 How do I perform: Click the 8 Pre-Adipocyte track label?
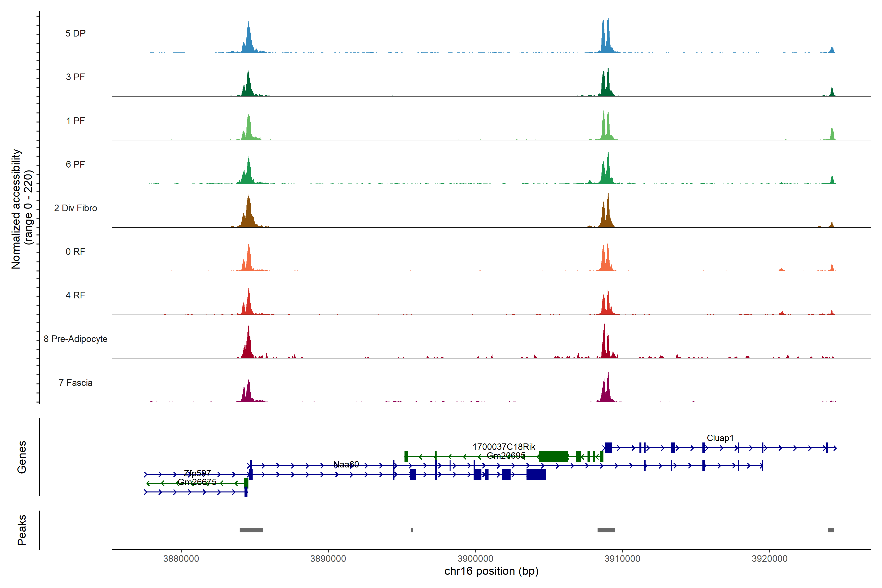click(75, 339)
